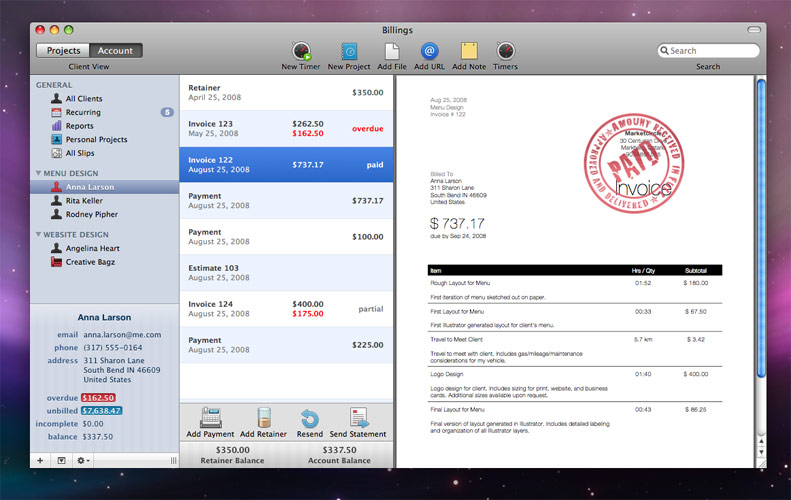Click the Recurring count badge
This screenshot has width=791, height=500.
click(x=167, y=112)
